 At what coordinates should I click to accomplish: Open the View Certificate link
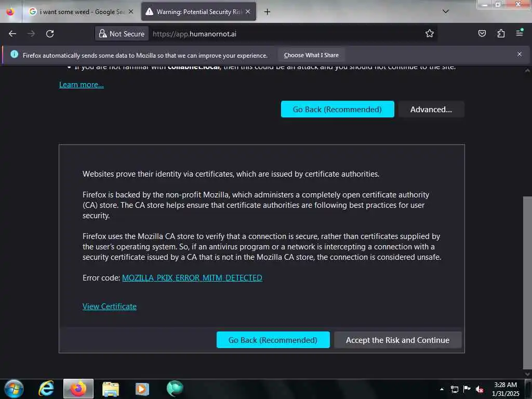click(x=109, y=307)
